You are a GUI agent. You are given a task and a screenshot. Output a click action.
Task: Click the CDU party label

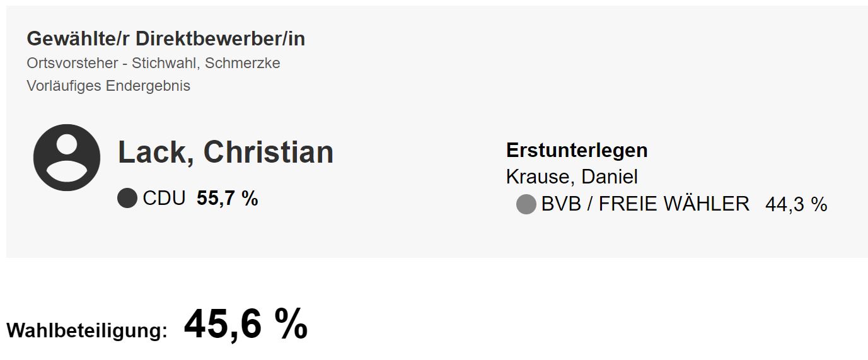[x=164, y=199]
